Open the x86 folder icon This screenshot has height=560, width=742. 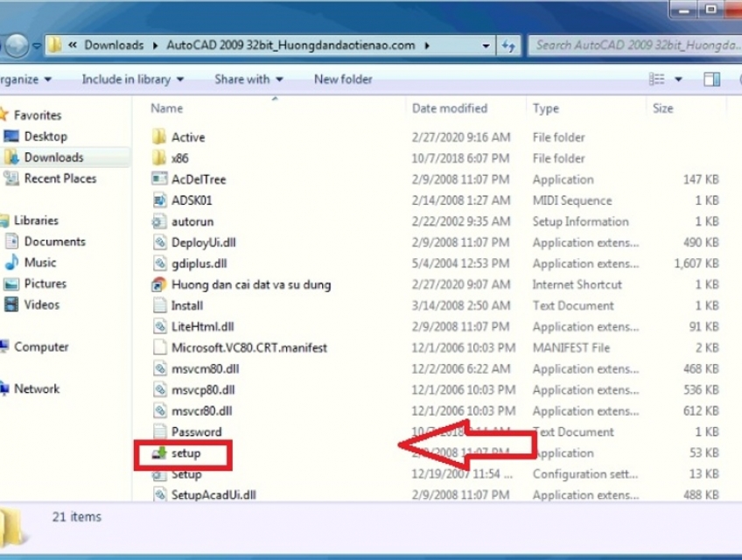click(158, 158)
